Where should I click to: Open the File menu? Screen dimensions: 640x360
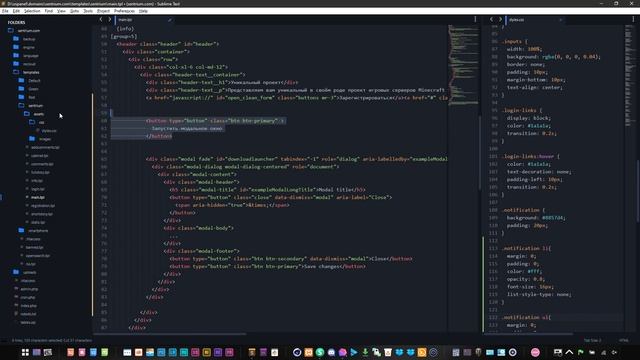click(x=5, y=11)
